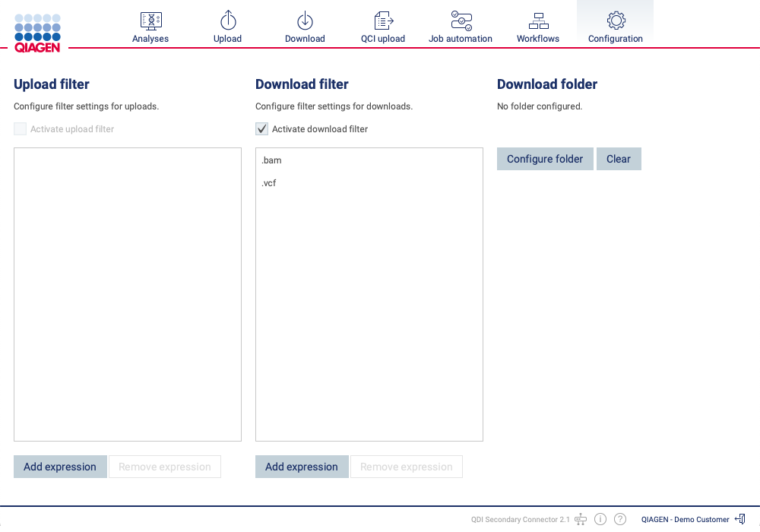Open the Download page
This screenshot has width=760, height=532.
(305, 27)
